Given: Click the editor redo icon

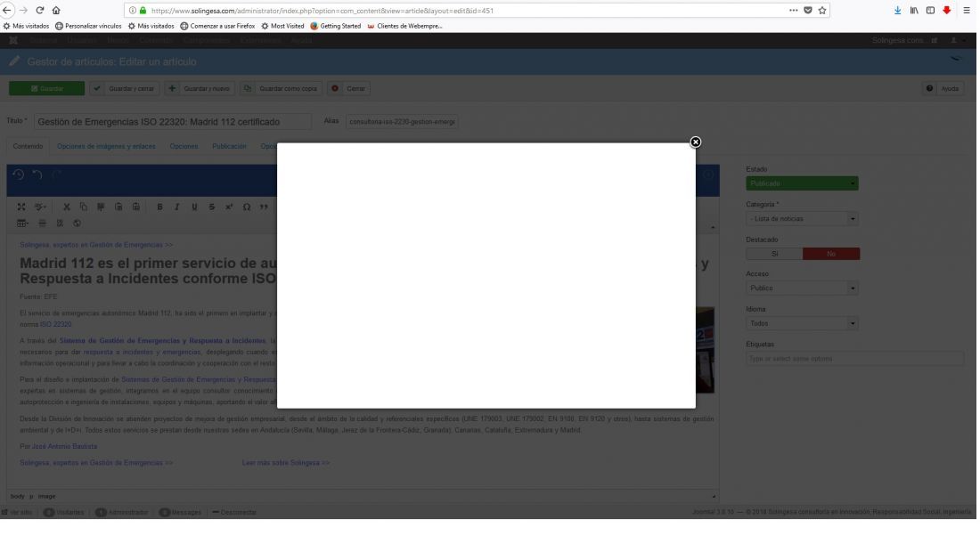Looking at the screenshot, I should pos(56,175).
